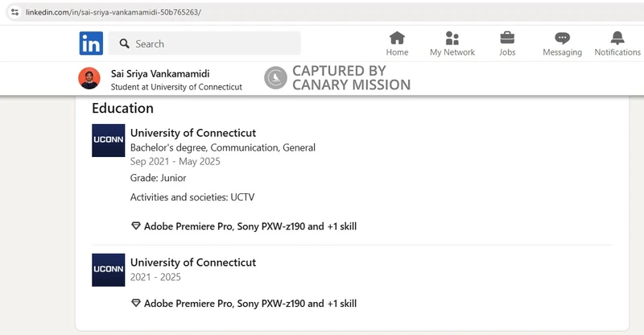Click the search magnifier icon

pos(124,43)
